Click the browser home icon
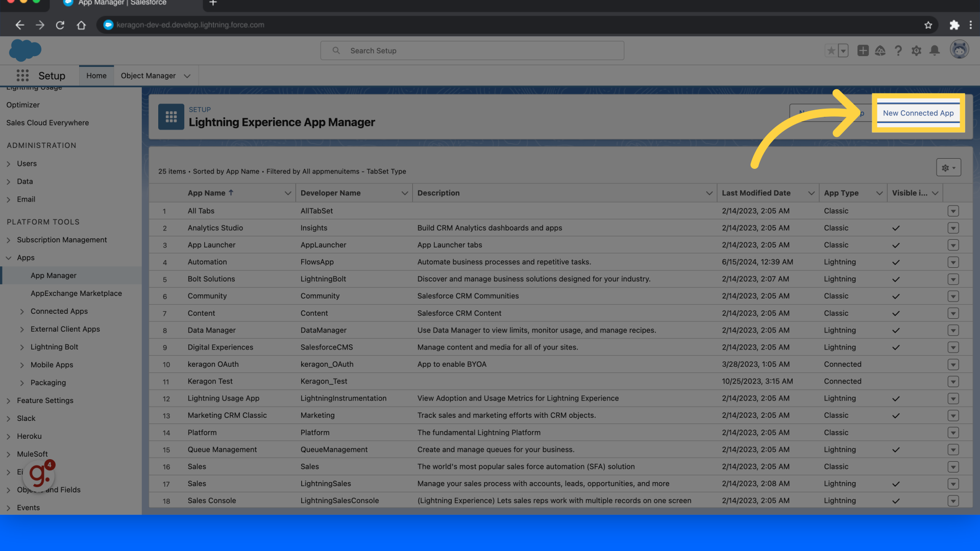Screen dimensions: 980x551 tap(81, 25)
